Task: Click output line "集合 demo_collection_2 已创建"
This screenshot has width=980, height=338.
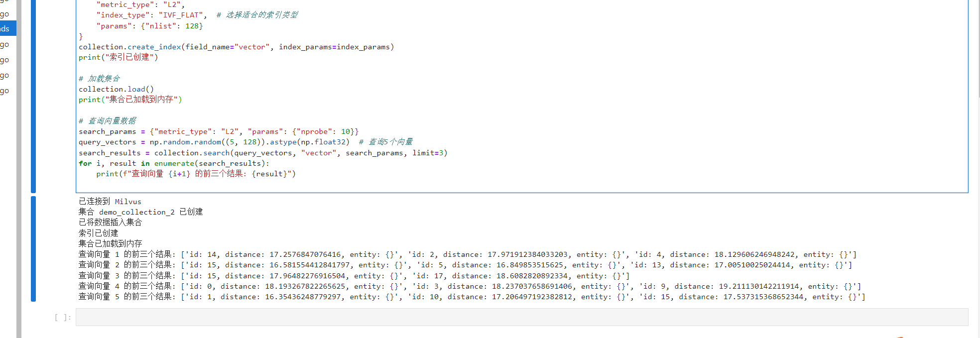Action: click(x=141, y=212)
